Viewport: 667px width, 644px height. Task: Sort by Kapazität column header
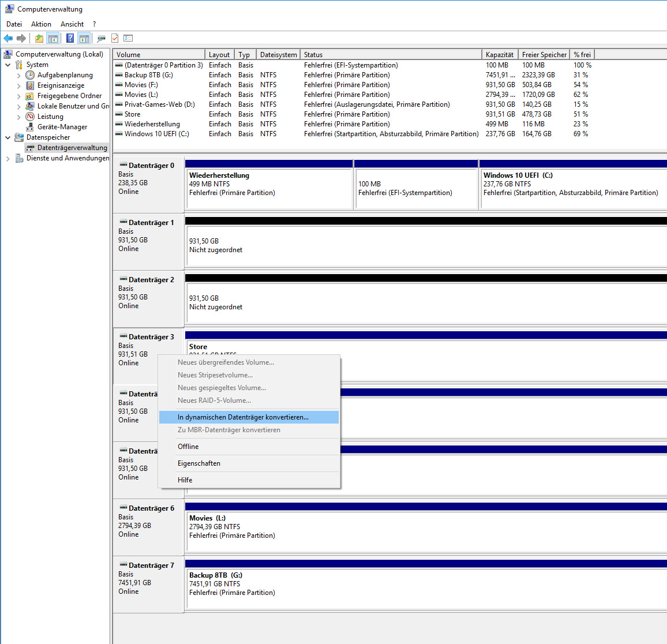(500, 54)
